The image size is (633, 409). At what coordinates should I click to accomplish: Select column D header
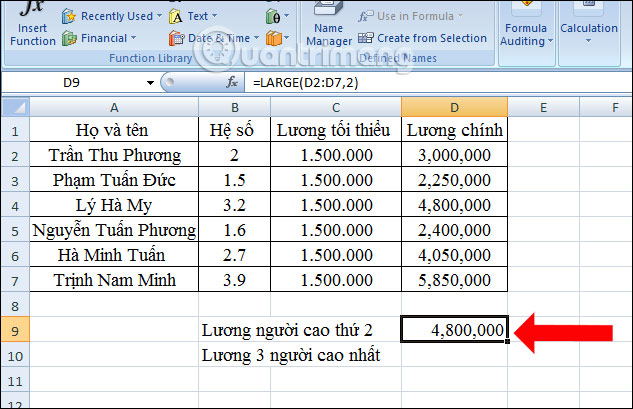[x=455, y=107]
